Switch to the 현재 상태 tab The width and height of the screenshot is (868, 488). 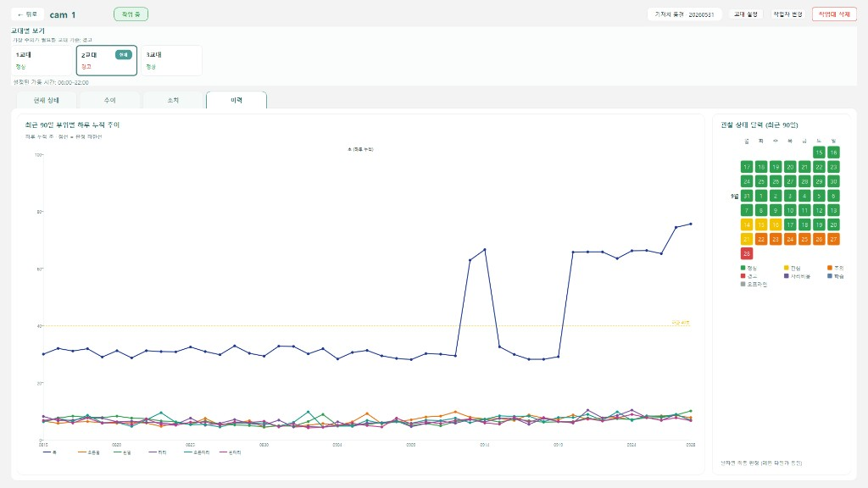[47, 100]
